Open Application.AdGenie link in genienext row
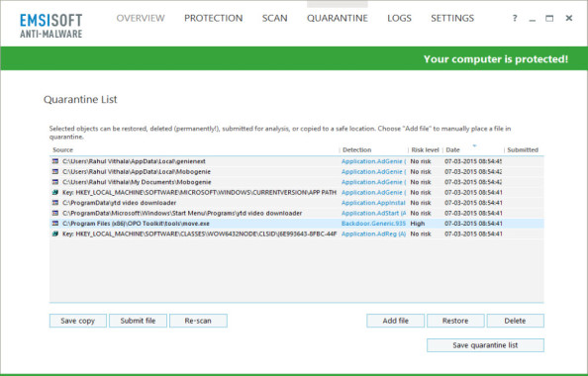588x376 pixels. (373, 161)
